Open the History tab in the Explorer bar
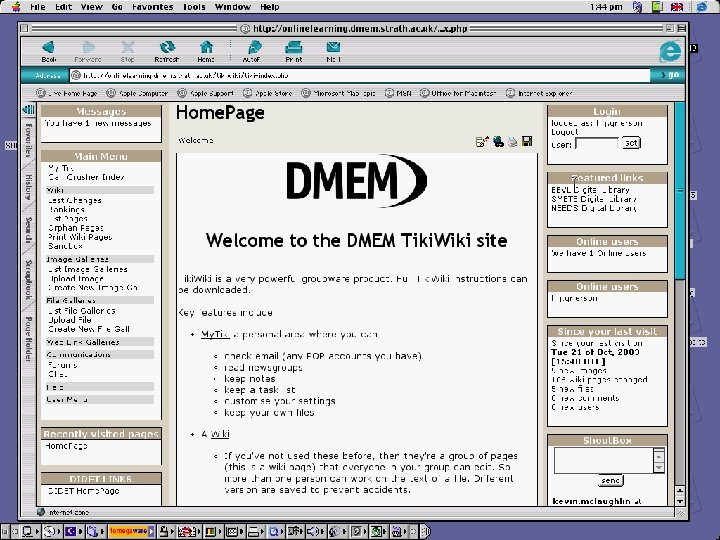Image resolution: width=720 pixels, height=540 pixels. coord(28,187)
